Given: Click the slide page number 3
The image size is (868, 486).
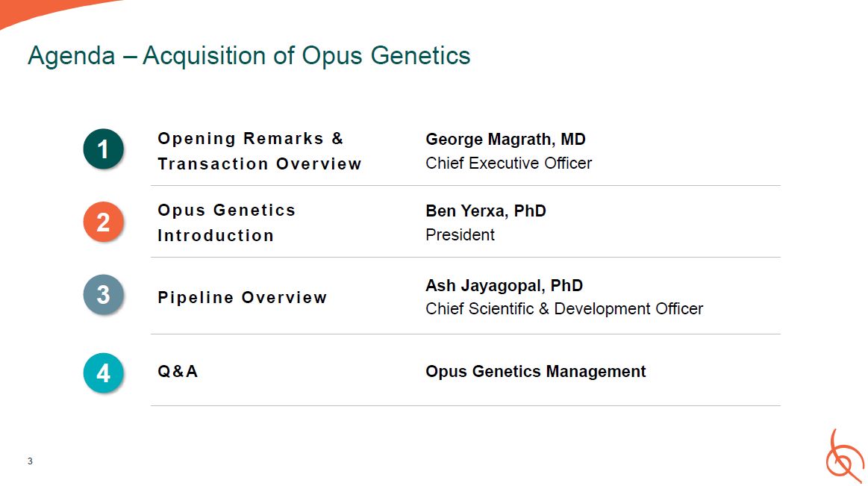Looking at the screenshot, I should (x=30, y=461).
